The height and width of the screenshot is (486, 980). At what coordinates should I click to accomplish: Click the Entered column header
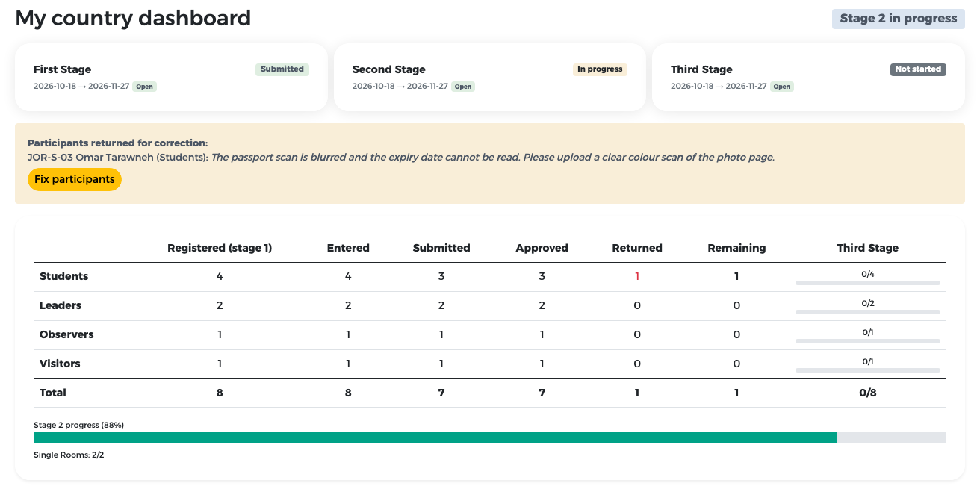coord(348,248)
